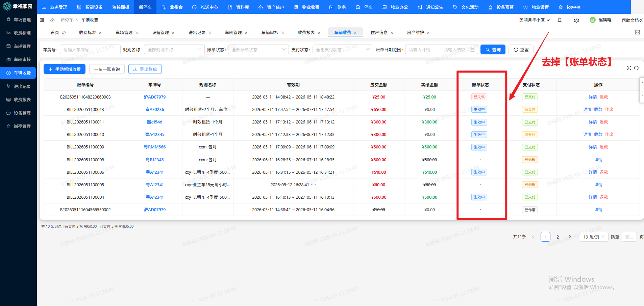The height and width of the screenshot is (306, 644).
Task: Go to page 2 of results
Action: click(x=558, y=237)
